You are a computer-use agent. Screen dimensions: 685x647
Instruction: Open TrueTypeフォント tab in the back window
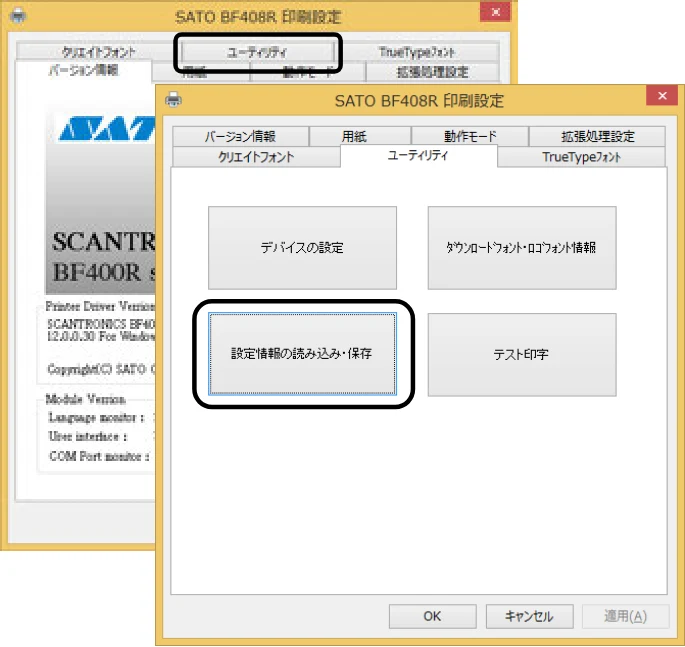tap(417, 52)
